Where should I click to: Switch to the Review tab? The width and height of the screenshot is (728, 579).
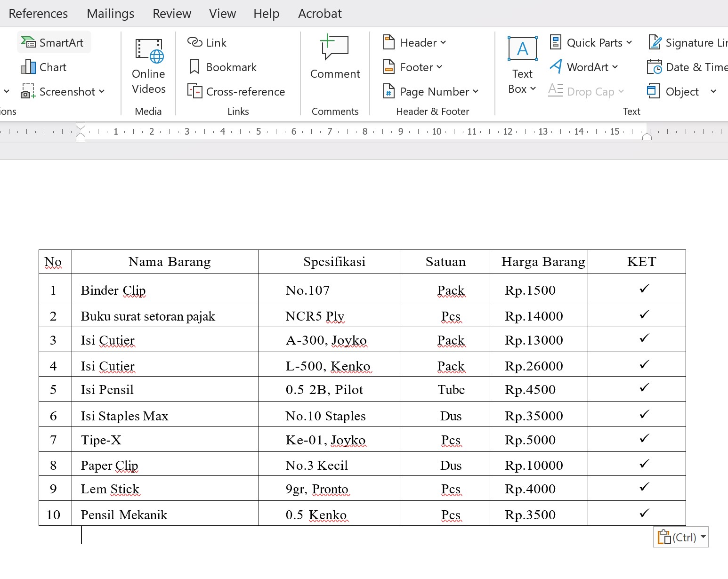pyautogui.click(x=171, y=13)
